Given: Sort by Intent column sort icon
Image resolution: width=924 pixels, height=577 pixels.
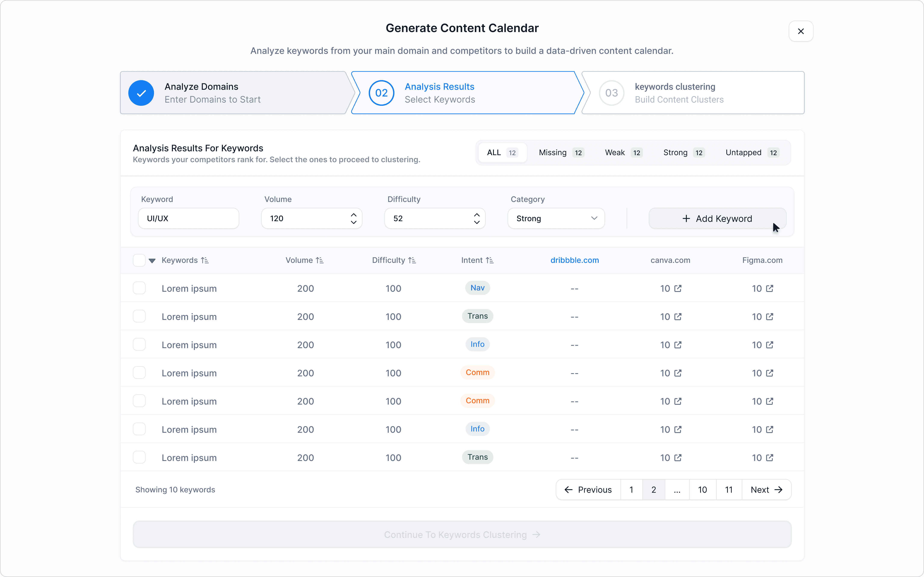Looking at the screenshot, I should coord(490,260).
